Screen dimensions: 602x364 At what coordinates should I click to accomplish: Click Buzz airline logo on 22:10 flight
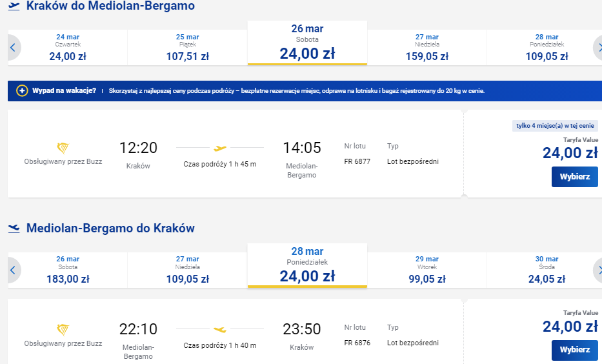pos(63,329)
